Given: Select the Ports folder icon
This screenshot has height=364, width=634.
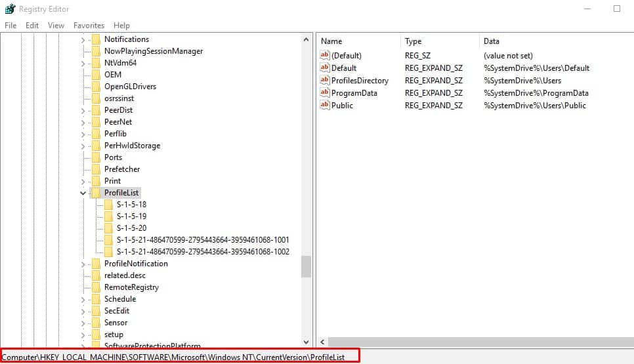Looking at the screenshot, I should (x=96, y=157).
